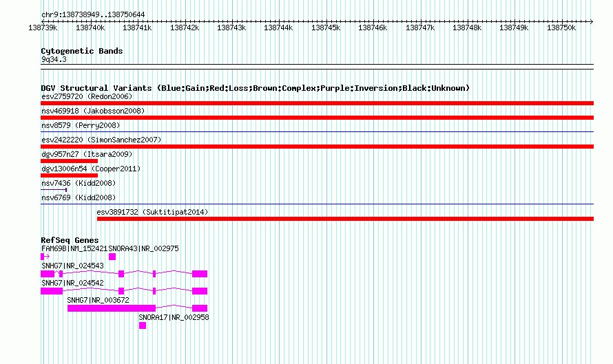Select the last exon of SNHG7 NR_024543

click(x=200, y=274)
